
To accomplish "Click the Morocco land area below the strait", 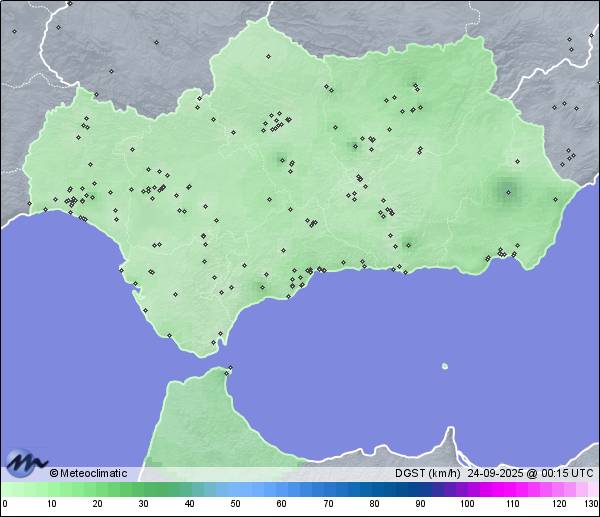I will coord(195,425).
